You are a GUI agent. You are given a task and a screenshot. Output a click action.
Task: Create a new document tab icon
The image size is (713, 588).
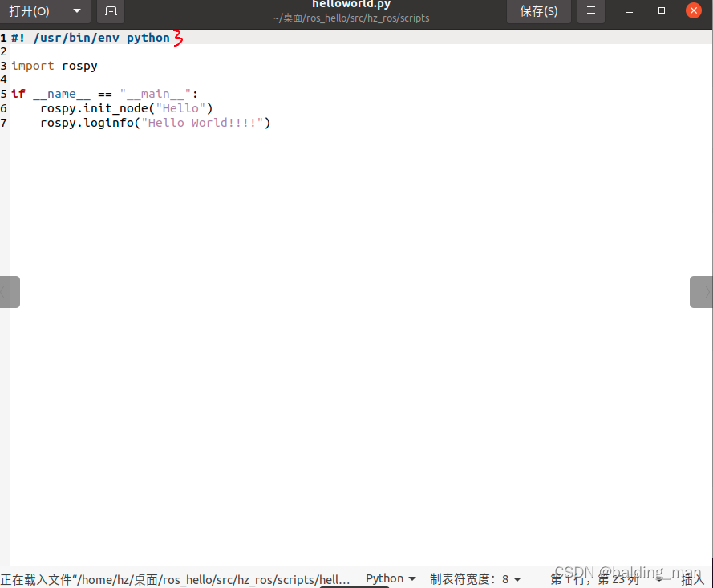111,11
